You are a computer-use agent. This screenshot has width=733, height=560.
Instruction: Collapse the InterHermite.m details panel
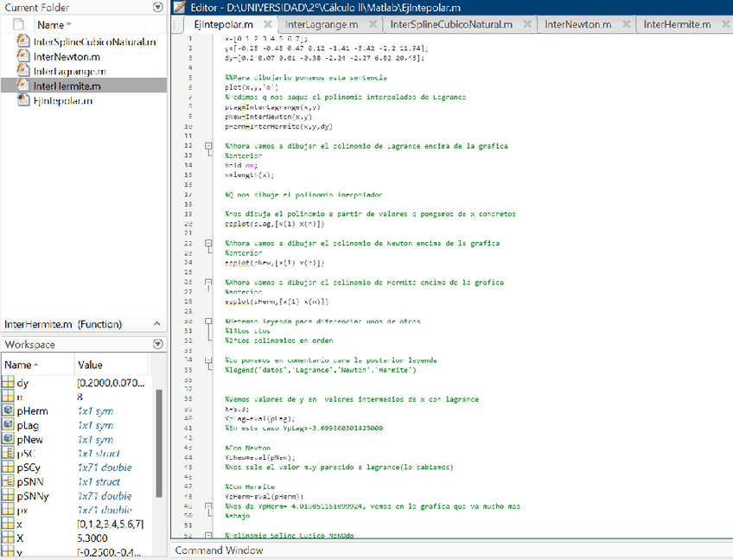[157, 324]
